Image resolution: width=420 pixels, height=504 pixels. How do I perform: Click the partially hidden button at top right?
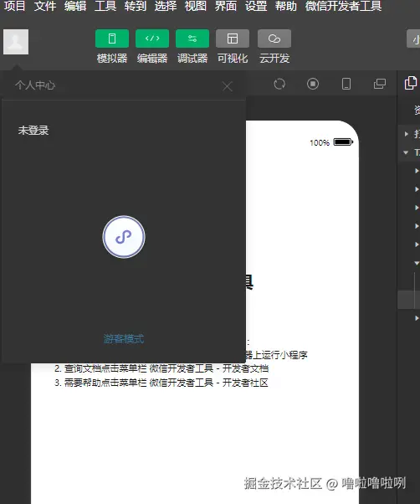pos(413,39)
